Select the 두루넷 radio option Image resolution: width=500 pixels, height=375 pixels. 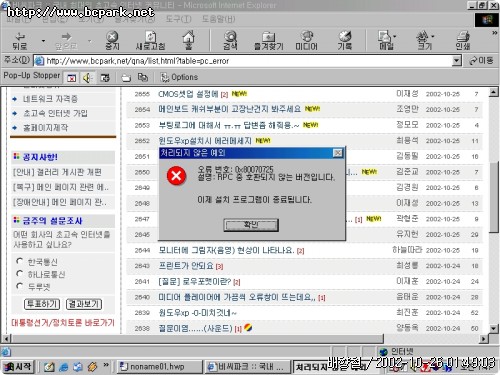(x=20, y=286)
